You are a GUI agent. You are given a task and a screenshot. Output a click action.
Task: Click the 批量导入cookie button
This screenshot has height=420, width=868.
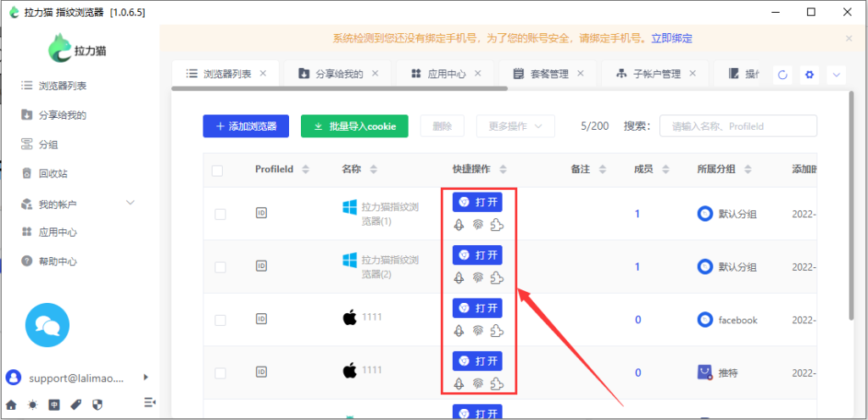pyautogui.click(x=354, y=126)
